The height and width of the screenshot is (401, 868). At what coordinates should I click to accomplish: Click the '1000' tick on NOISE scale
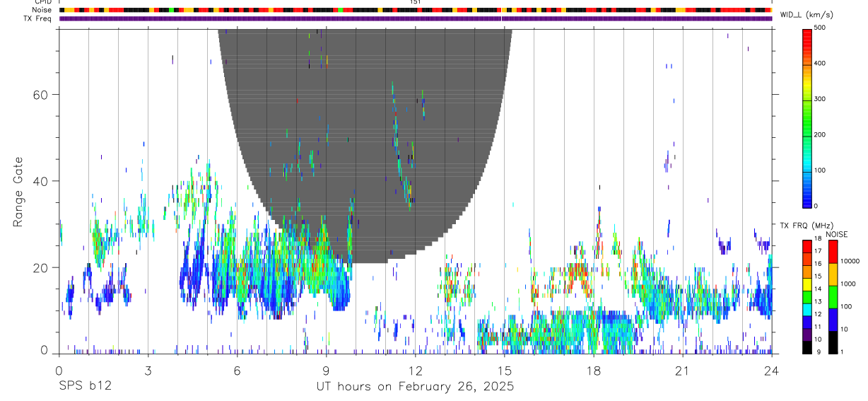[848, 284]
